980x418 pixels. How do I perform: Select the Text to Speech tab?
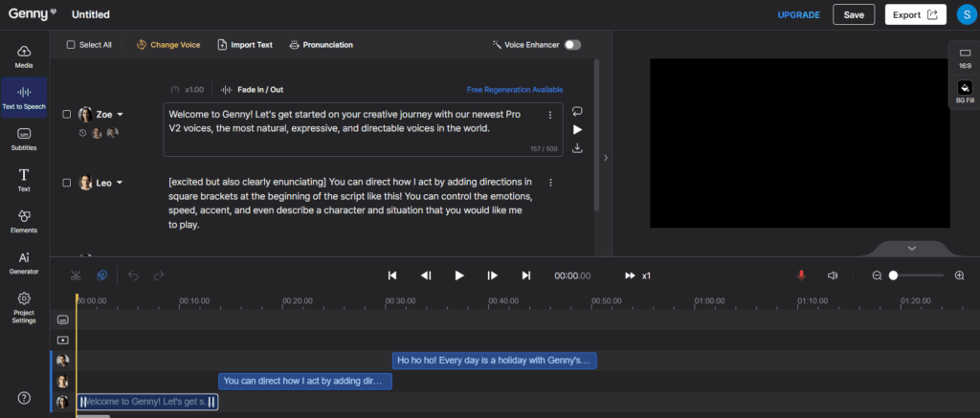[x=24, y=98]
